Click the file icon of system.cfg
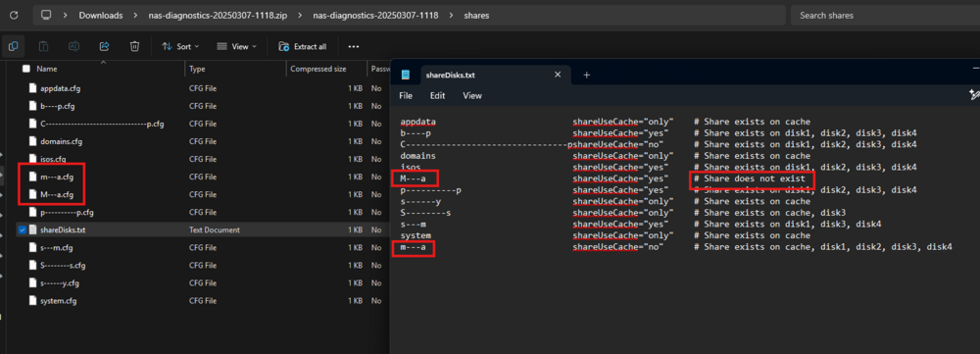980x354 pixels. click(32, 301)
